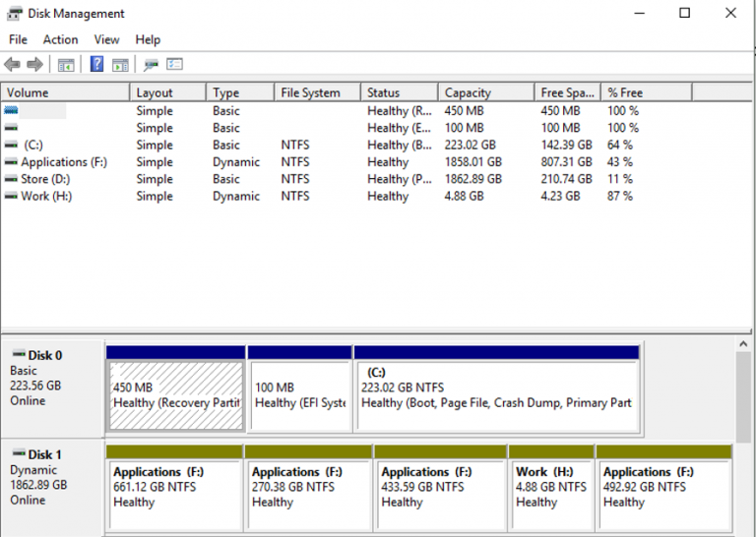
Task: Click the 1862.89 GB capacity cell of Store (D:)
Action: click(x=472, y=179)
